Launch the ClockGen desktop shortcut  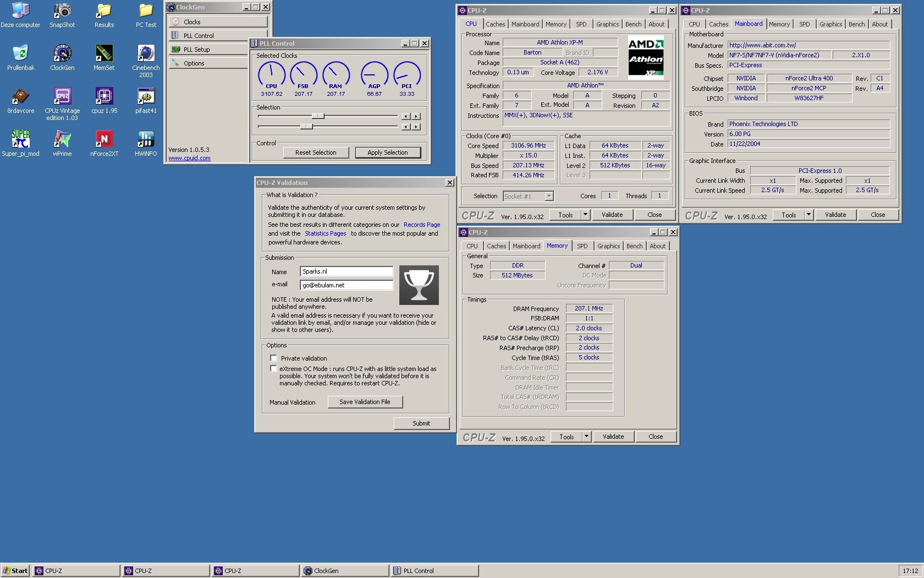(x=62, y=58)
